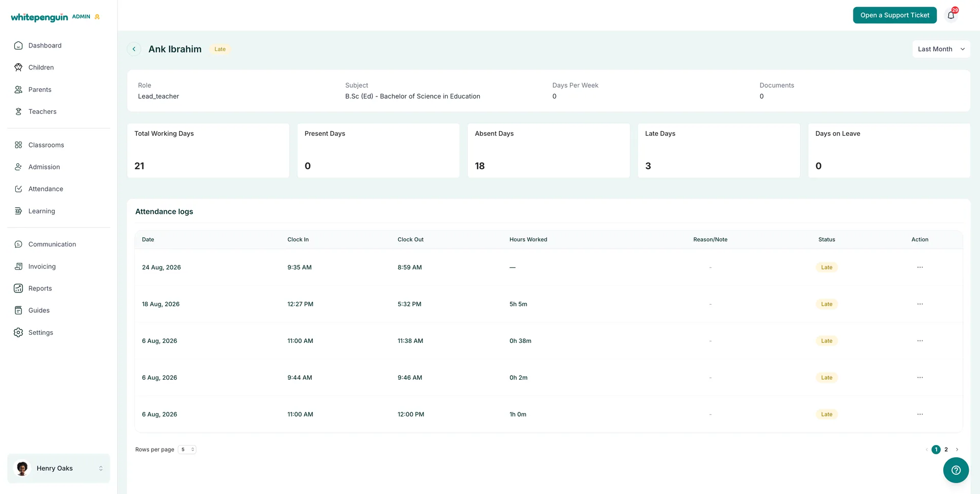Open the help question mark bubble
Viewport: 980px width, 494px height.
click(x=956, y=470)
